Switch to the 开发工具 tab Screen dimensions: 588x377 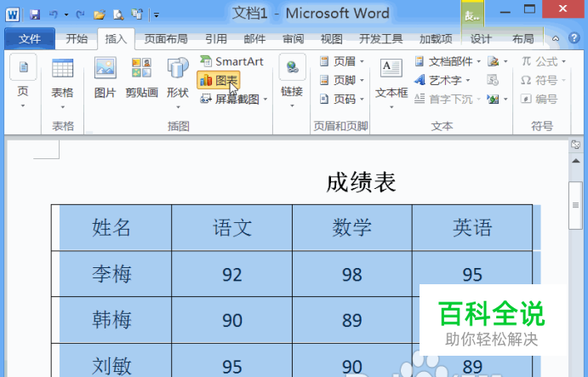pyautogui.click(x=380, y=38)
